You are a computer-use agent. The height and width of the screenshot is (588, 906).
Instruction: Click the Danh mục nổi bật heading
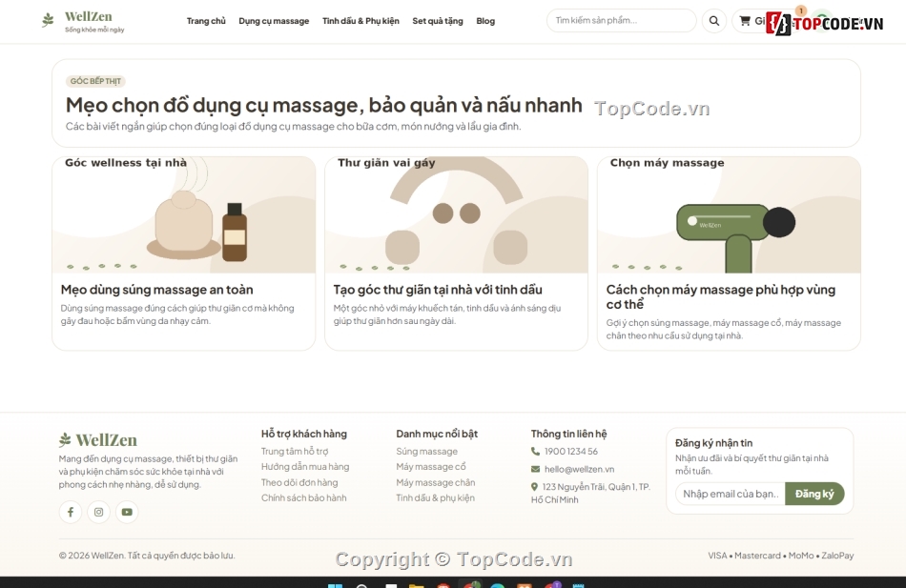click(x=437, y=434)
